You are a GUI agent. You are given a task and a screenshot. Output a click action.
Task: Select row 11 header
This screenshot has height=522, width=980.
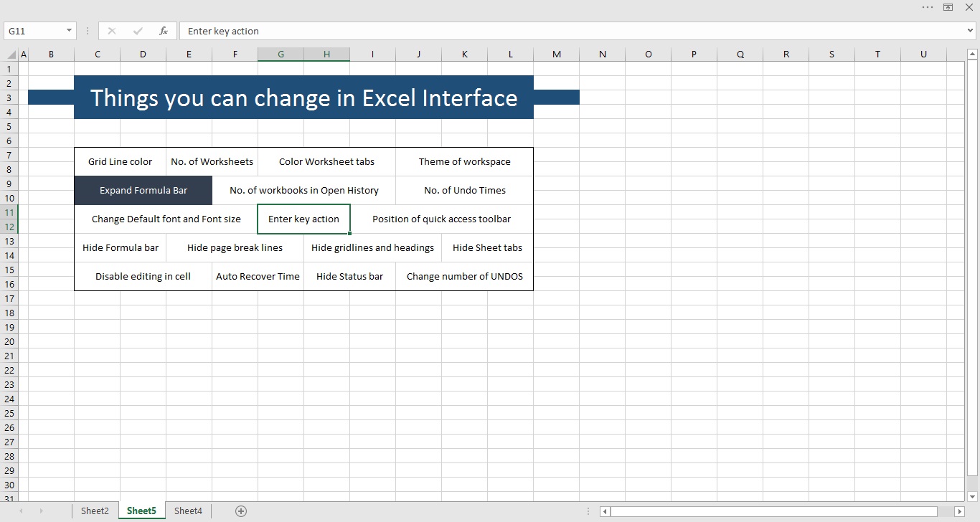point(9,212)
